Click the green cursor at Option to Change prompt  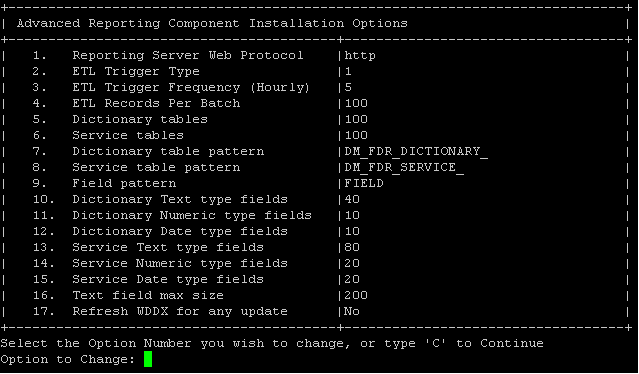pos(148,359)
